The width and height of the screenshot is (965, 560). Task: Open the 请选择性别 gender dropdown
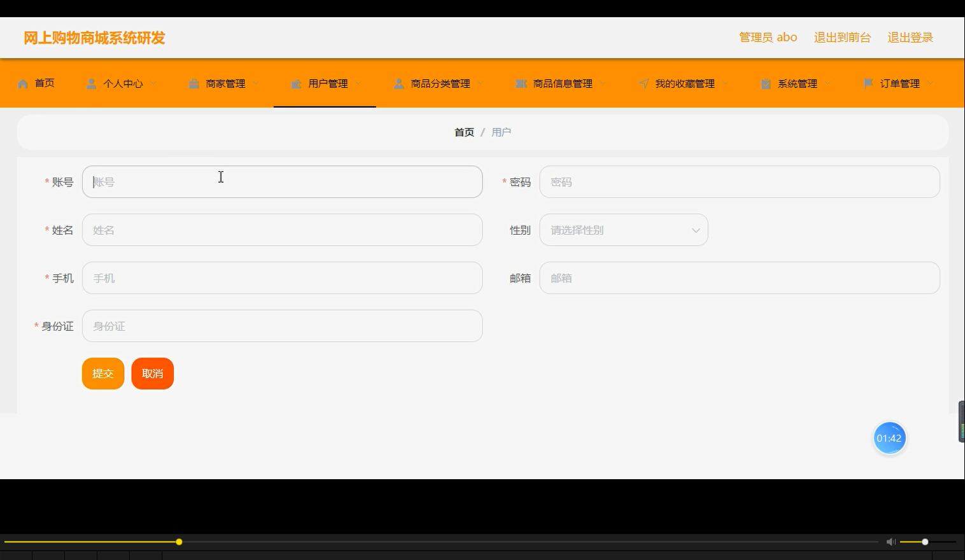(x=624, y=230)
